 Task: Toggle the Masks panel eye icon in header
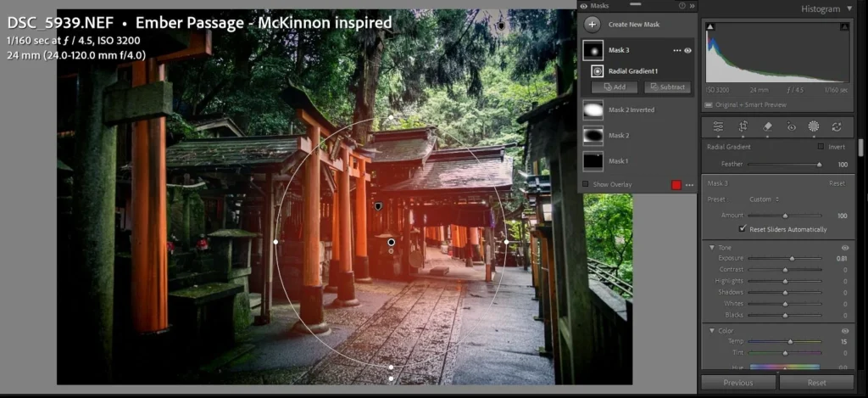coord(583,6)
